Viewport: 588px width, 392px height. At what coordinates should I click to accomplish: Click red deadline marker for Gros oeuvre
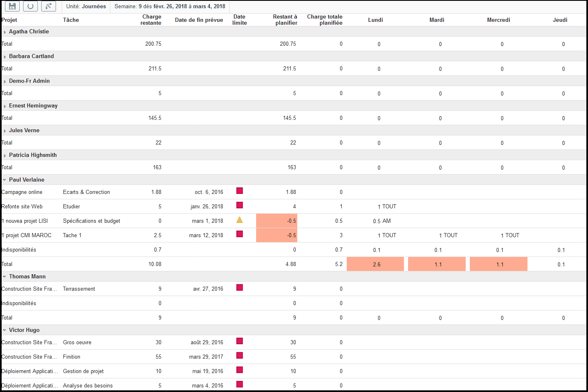click(240, 341)
